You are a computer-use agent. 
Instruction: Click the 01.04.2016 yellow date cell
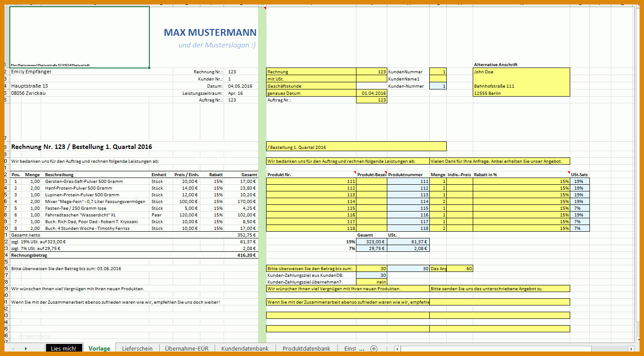point(372,93)
